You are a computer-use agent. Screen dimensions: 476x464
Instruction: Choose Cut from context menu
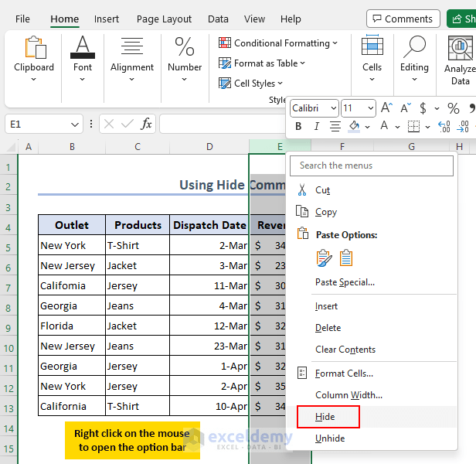[x=372, y=190]
